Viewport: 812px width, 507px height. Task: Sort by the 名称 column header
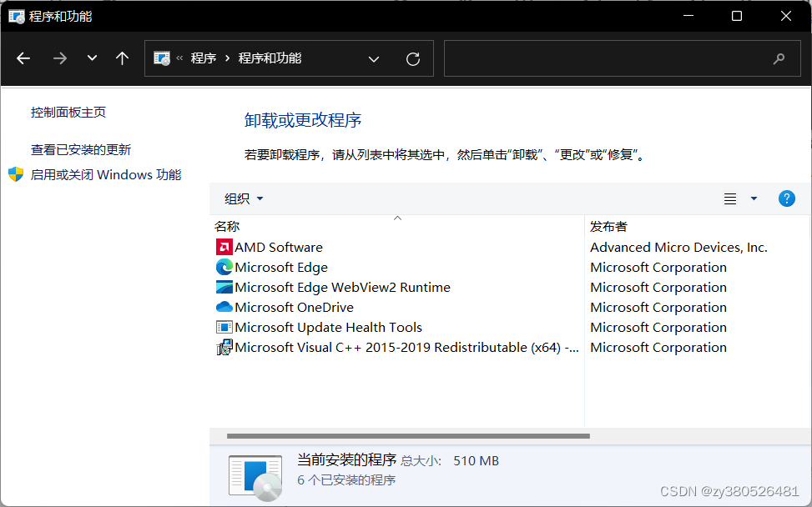pos(397,226)
